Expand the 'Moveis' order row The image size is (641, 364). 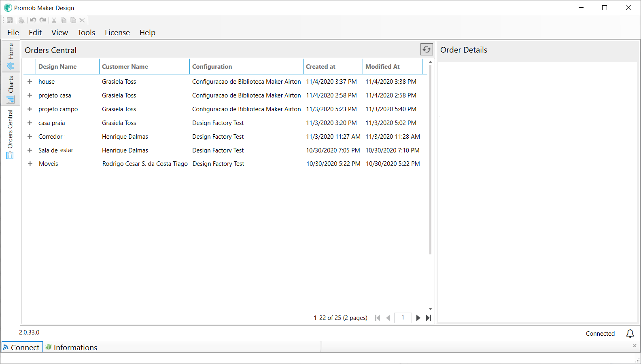(30, 164)
